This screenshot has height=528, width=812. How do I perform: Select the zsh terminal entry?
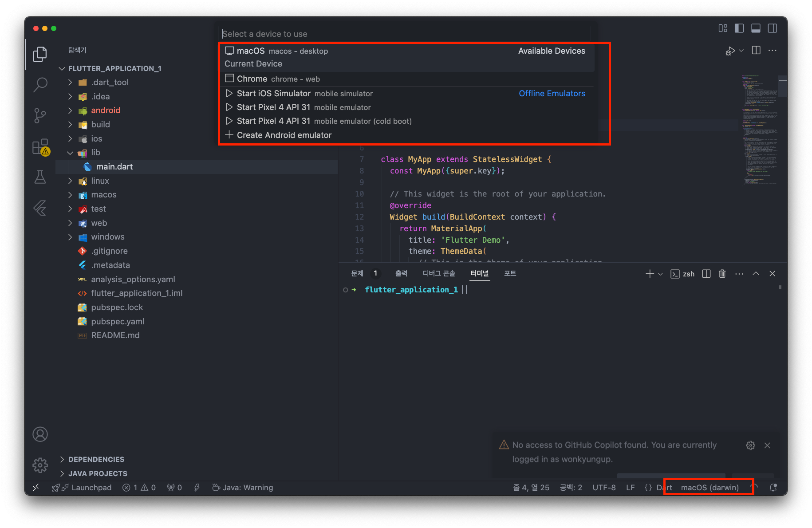point(682,274)
